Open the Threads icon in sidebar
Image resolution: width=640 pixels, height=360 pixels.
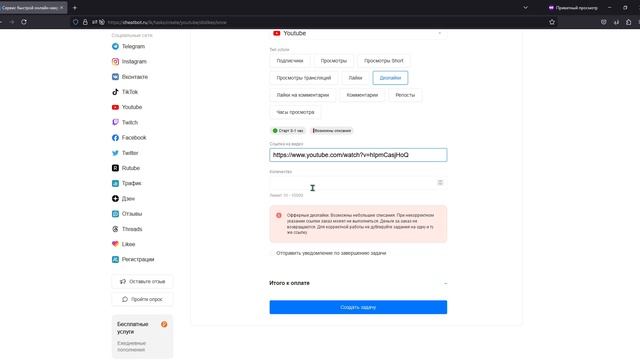(x=116, y=229)
